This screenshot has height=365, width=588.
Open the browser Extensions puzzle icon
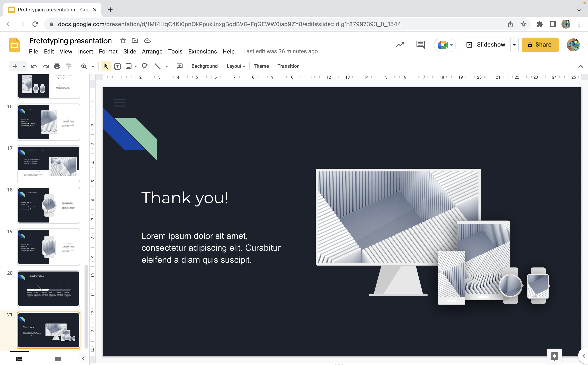click(x=540, y=24)
